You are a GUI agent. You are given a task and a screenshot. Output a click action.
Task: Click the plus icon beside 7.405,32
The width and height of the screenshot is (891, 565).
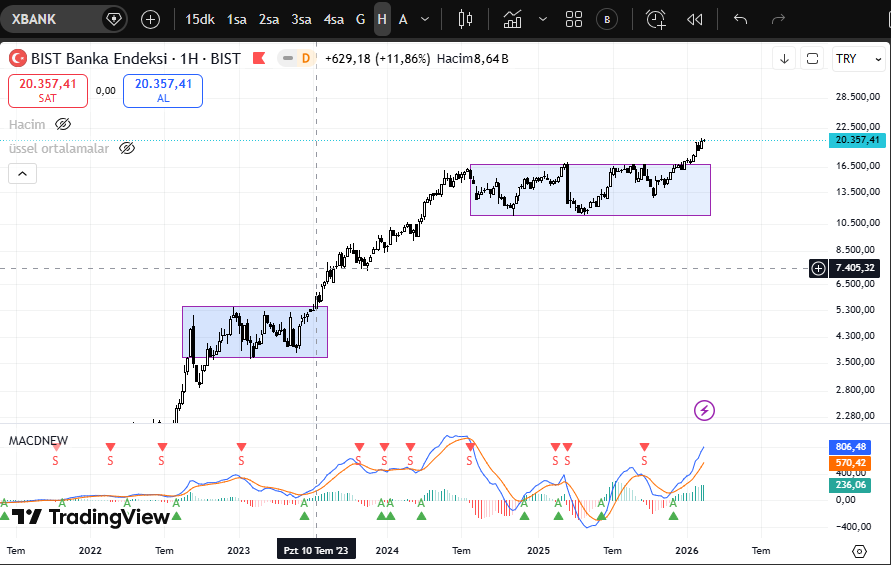coord(818,268)
